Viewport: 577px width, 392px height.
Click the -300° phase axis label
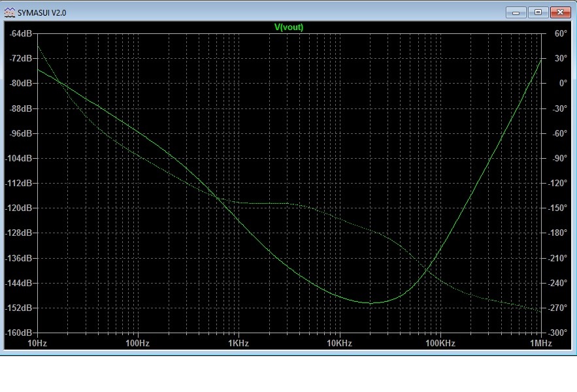pyautogui.click(x=558, y=333)
